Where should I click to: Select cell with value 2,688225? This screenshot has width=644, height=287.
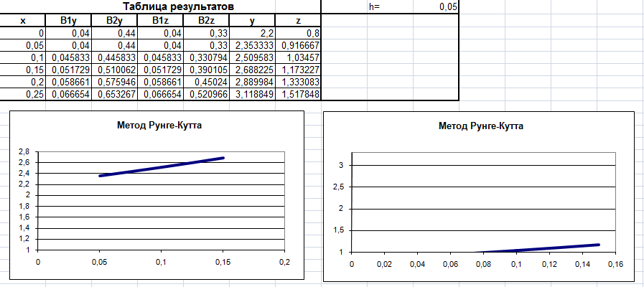click(252, 70)
